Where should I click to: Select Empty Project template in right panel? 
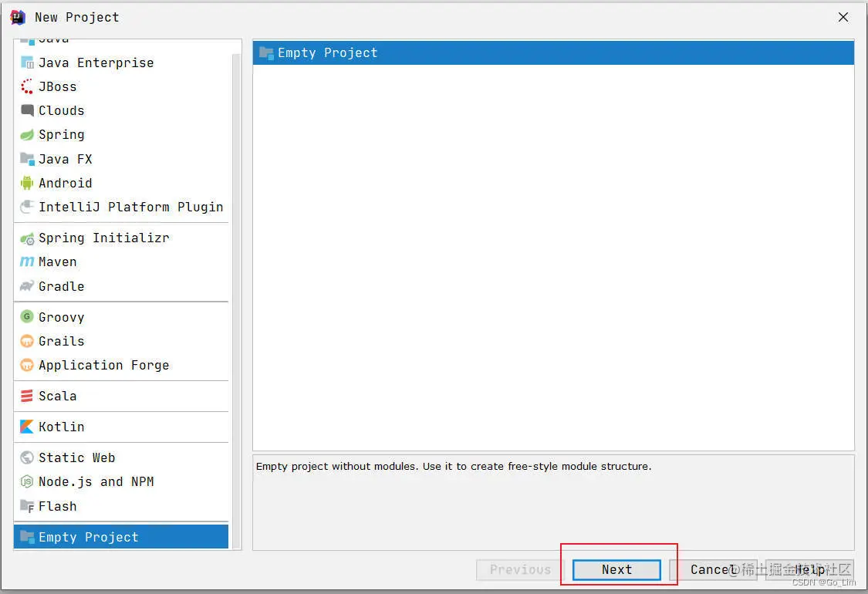(x=553, y=53)
